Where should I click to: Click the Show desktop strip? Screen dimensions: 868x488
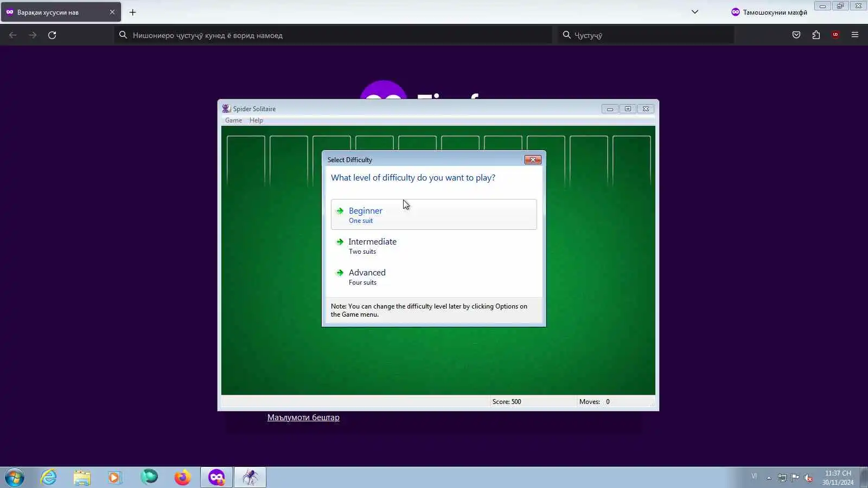pyautogui.click(x=864, y=477)
